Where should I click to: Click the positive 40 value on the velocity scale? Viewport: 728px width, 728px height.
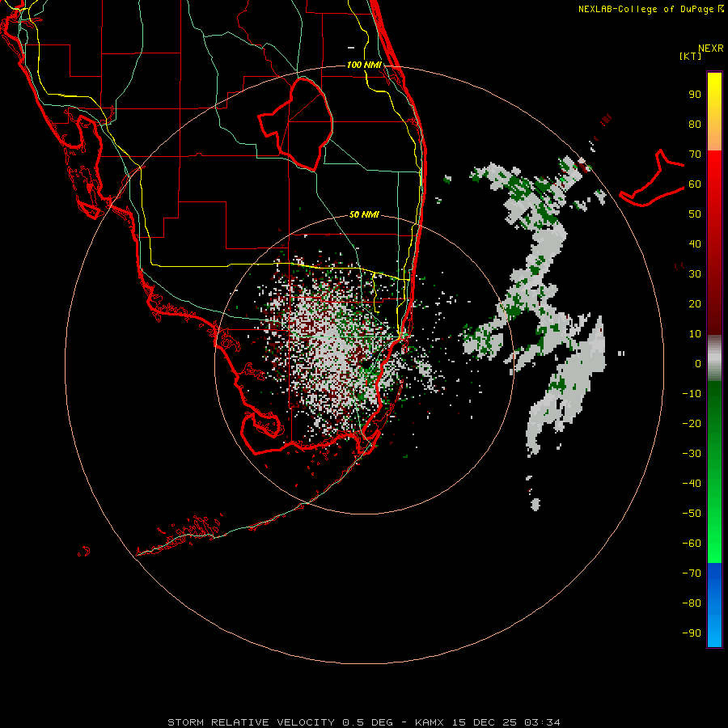pos(695,244)
